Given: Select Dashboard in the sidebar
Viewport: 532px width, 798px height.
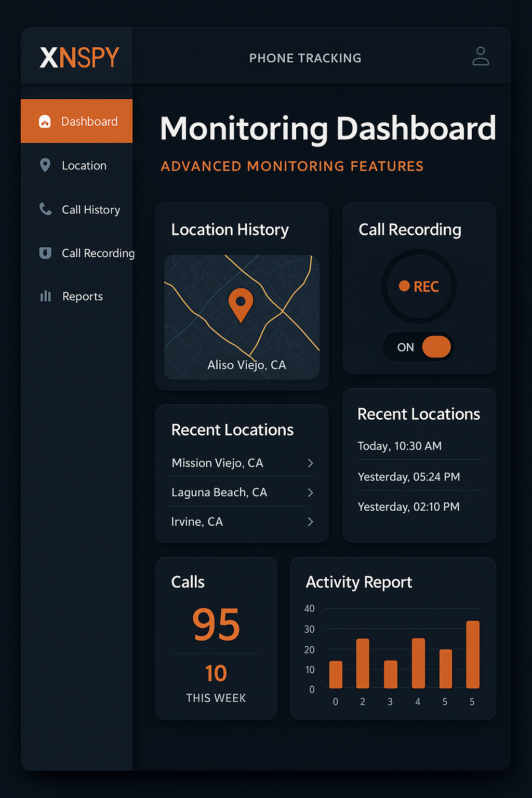Looking at the screenshot, I should (76, 121).
